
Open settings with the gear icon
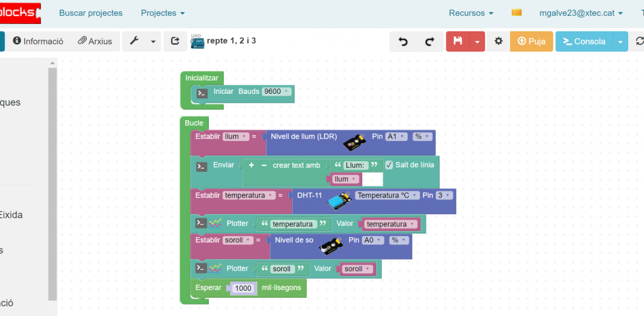[498, 42]
